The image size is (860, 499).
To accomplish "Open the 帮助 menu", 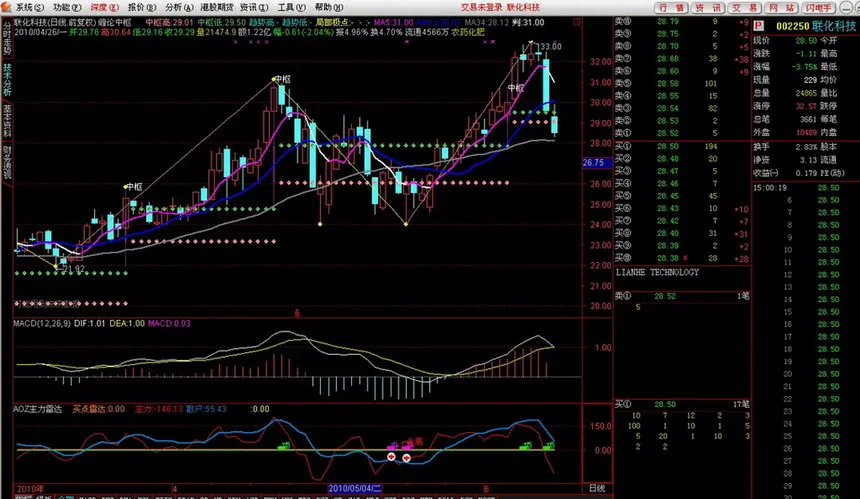I will click(329, 7).
